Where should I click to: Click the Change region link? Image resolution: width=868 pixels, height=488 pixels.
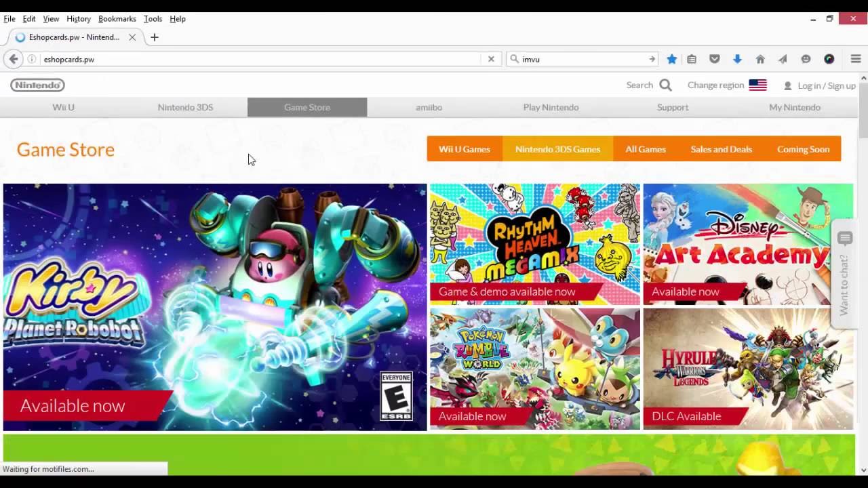click(715, 85)
